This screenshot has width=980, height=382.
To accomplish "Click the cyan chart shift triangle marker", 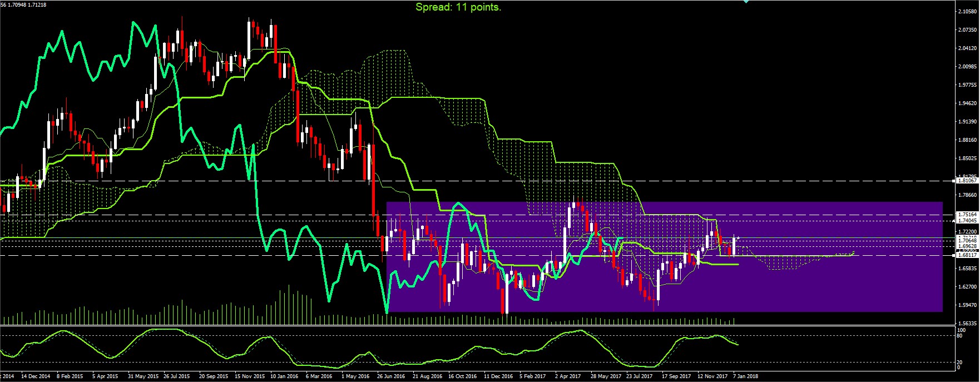I will [x=746, y=2].
